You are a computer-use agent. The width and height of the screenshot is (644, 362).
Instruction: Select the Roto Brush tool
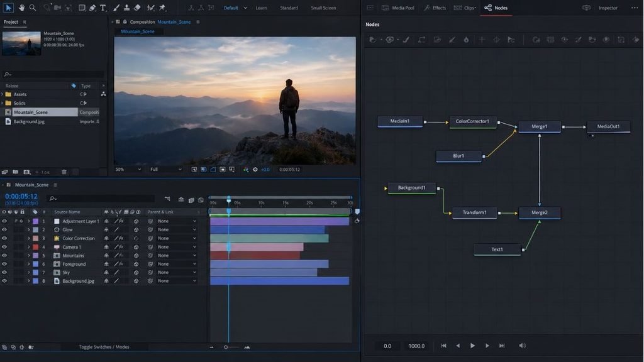tap(151, 8)
